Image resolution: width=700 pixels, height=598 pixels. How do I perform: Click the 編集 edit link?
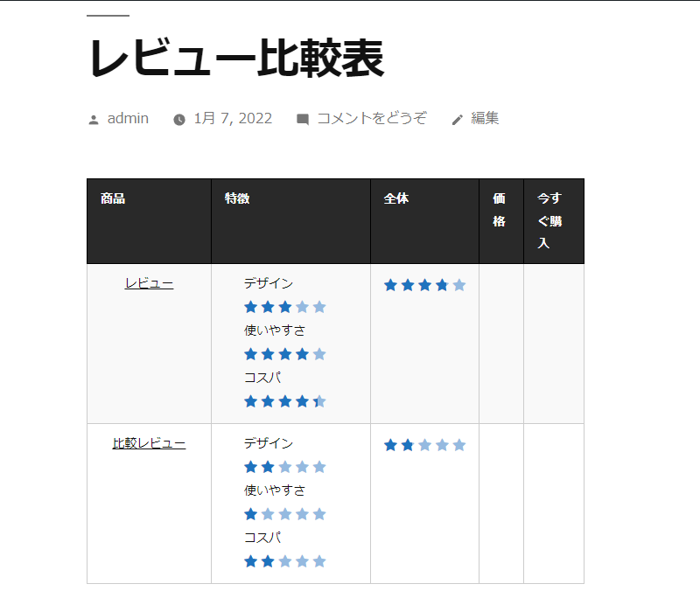tap(485, 118)
